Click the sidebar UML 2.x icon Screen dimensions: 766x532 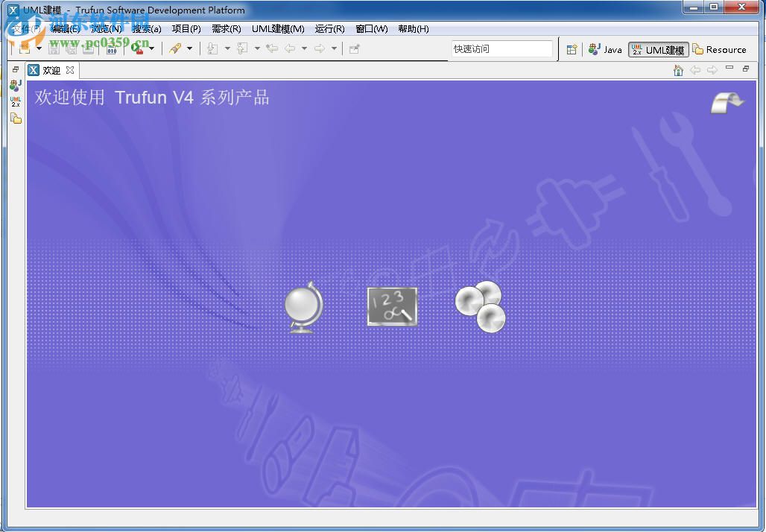[16, 101]
